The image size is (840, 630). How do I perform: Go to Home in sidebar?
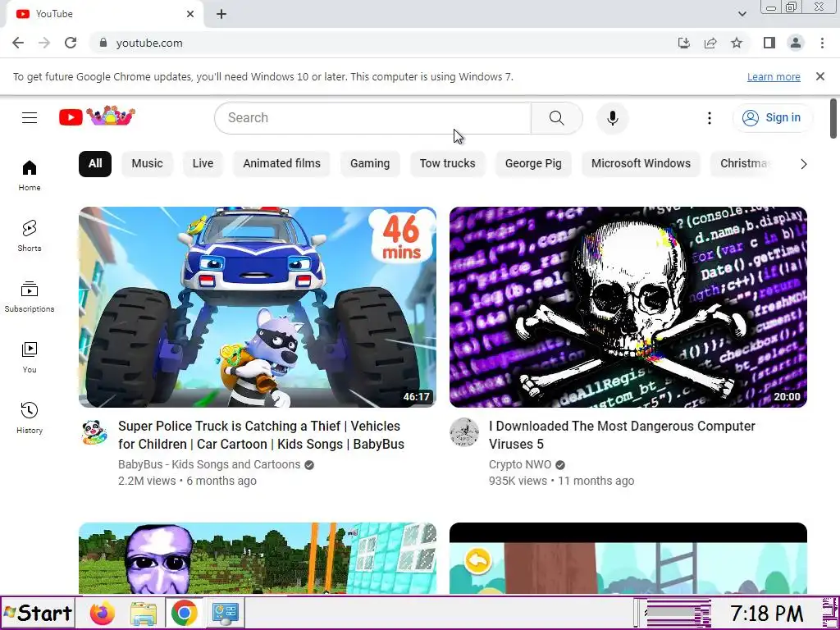pos(30,176)
